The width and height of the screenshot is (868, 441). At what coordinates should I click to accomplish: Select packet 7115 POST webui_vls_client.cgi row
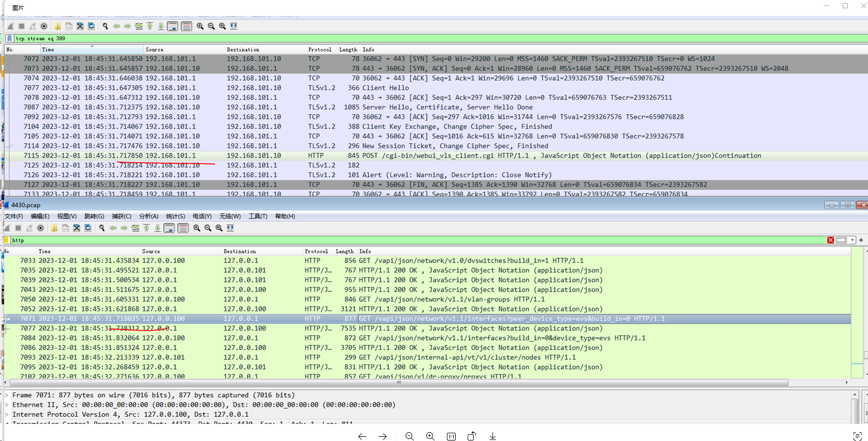436,156
